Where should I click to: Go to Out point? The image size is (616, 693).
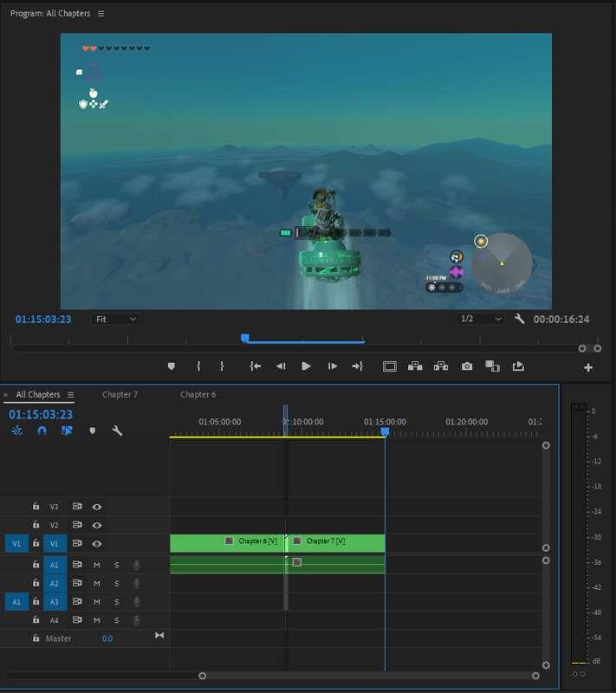[357, 366]
